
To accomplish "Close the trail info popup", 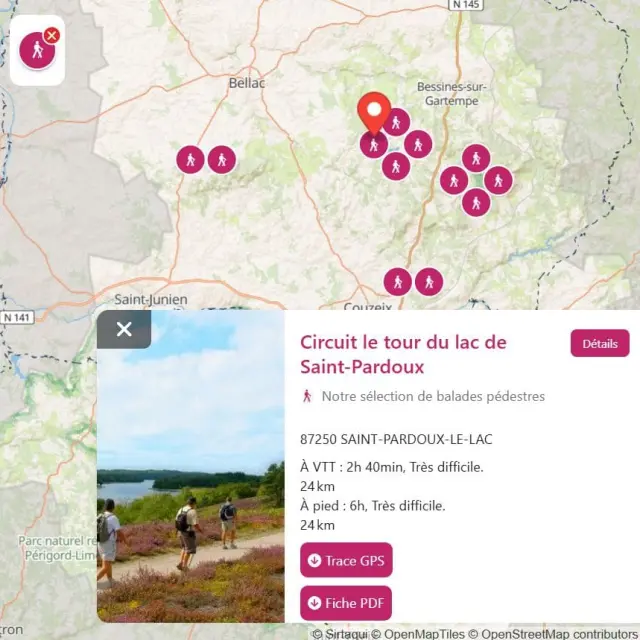I will coord(124,329).
